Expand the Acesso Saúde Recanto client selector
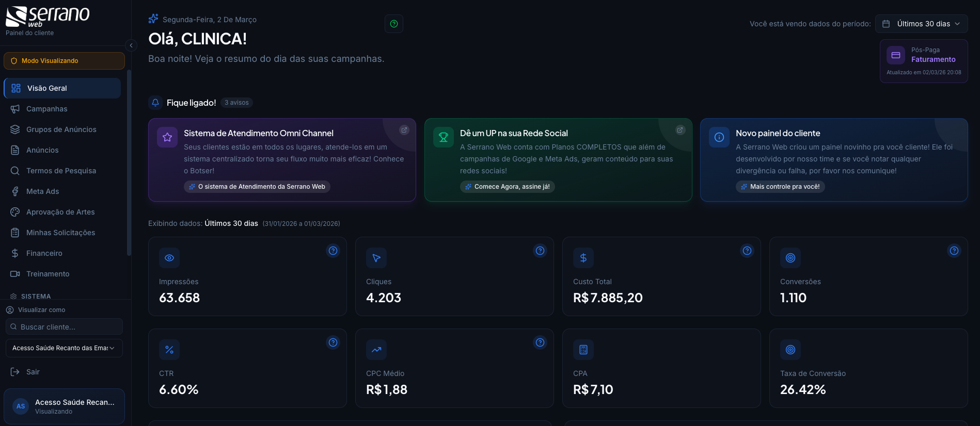The image size is (980, 426). (x=64, y=348)
